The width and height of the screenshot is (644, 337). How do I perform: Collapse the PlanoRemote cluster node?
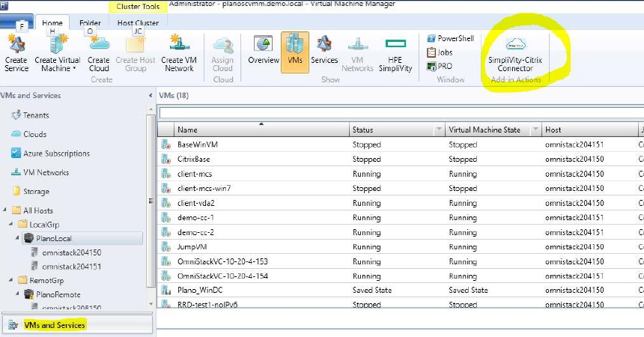point(17,294)
